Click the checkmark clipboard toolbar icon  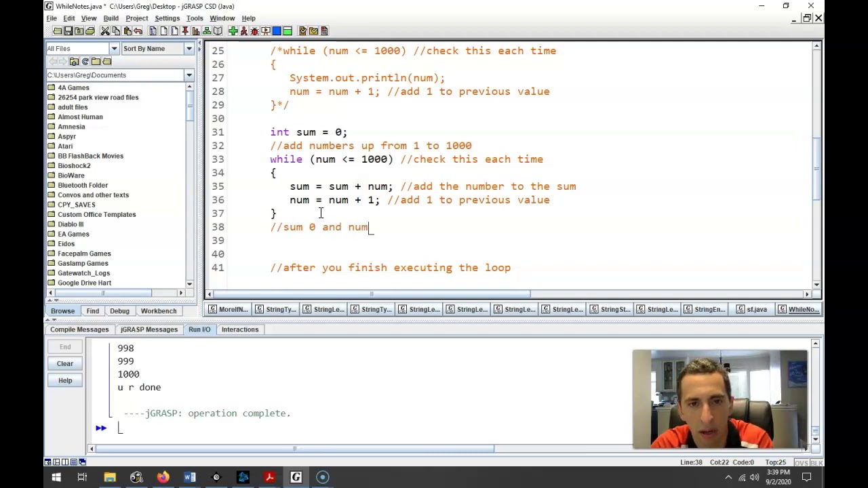303,30
